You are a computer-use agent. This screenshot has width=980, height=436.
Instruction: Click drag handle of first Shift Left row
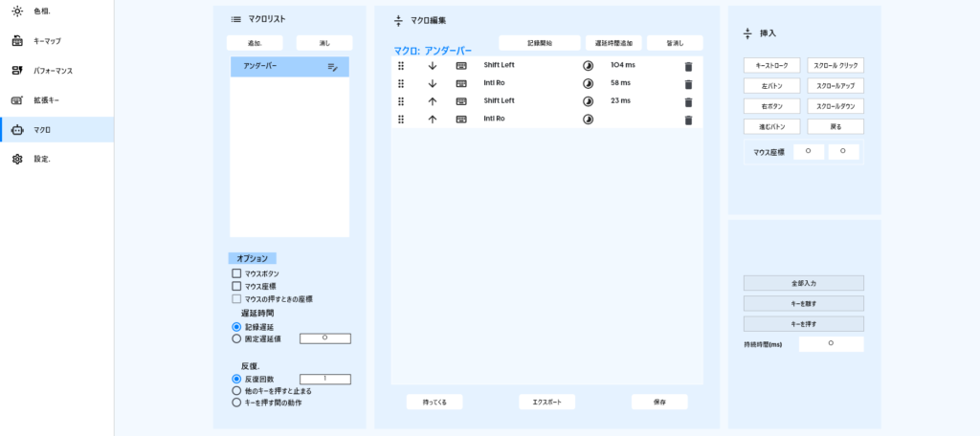(x=401, y=66)
